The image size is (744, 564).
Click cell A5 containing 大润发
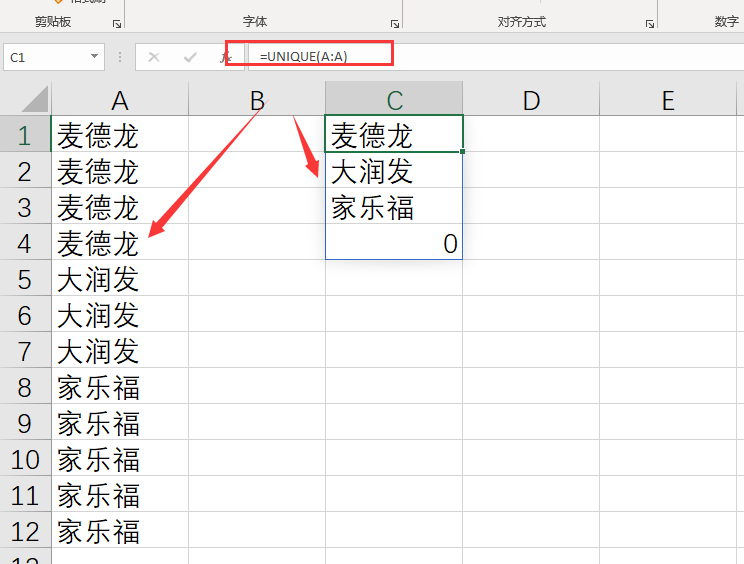pos(120,278)
